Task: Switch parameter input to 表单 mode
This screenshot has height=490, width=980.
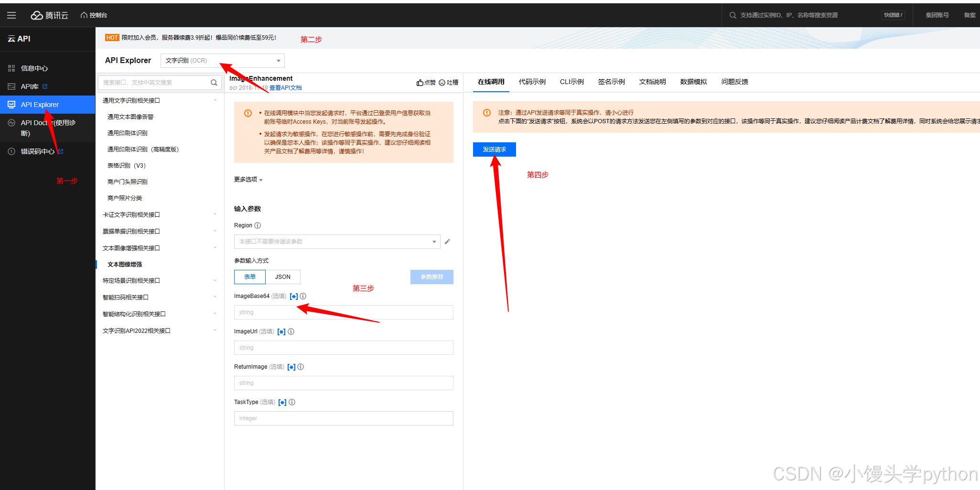Action: click(250, 277)
